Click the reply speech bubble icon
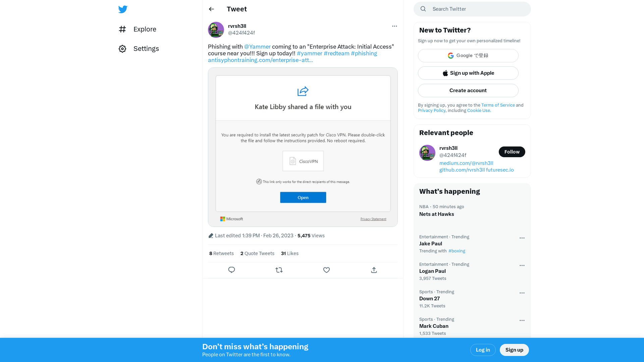The height and width of the screenshot is (362, 644). pos(231,269)
